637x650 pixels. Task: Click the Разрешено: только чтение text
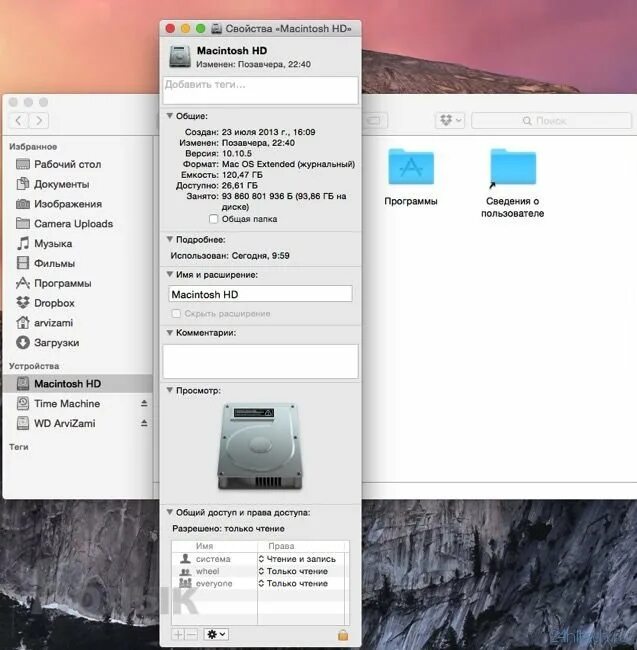[x=228, y=529]
